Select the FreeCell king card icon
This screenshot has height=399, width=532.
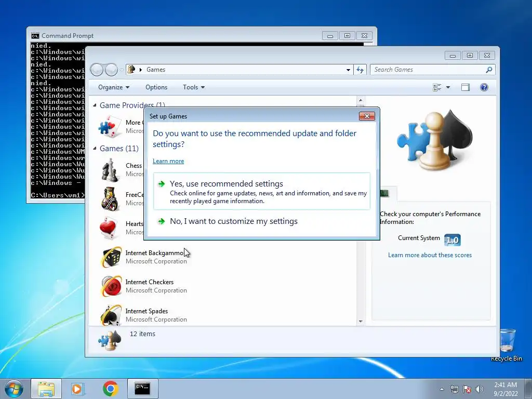[110, 199]
